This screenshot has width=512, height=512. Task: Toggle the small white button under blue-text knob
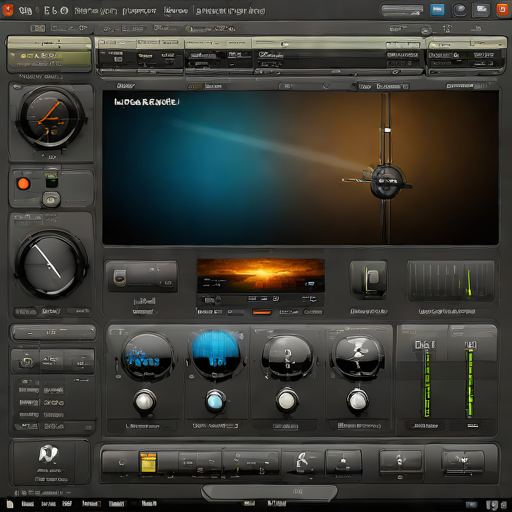(145, 401)
